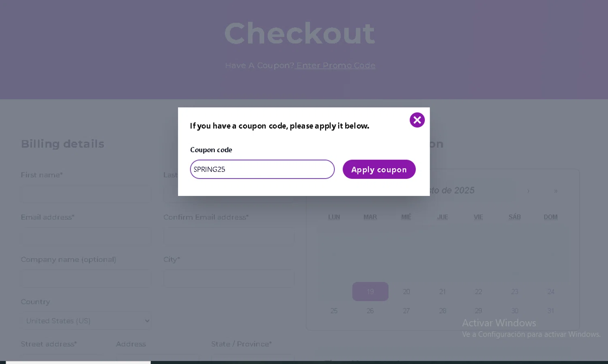
Task: Open the Country dropdown
Action: coord(86,321)
